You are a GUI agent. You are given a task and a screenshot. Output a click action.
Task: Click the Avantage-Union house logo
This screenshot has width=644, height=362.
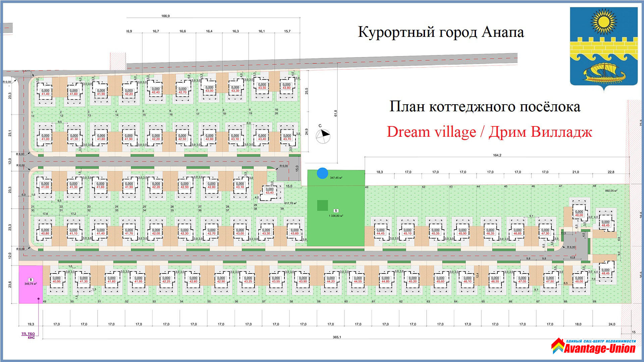click(558, 346)
